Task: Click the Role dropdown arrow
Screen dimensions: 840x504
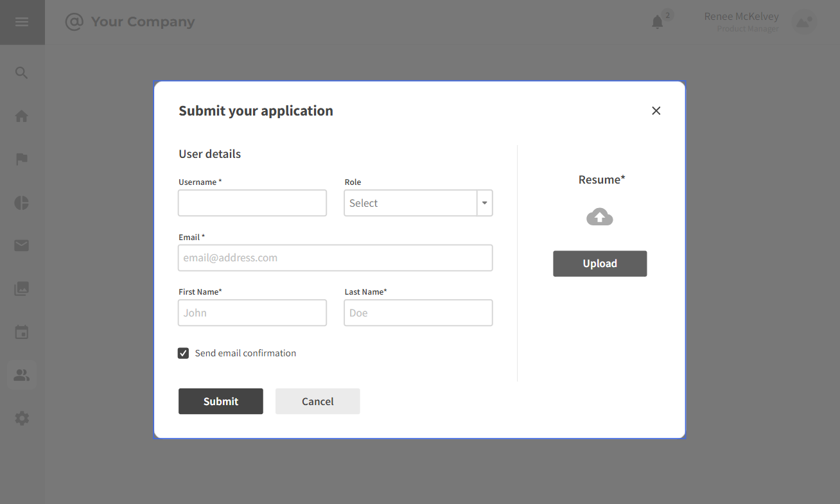Action: 484,203
